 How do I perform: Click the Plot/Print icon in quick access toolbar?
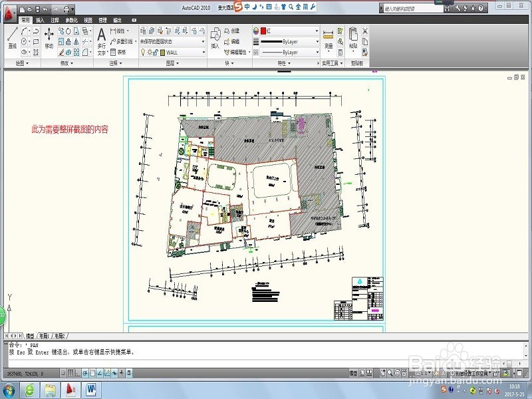point(67,9)
